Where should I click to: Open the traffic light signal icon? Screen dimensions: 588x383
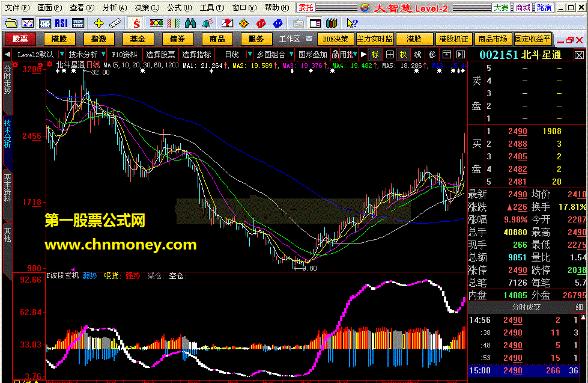[x=156, y=23]
